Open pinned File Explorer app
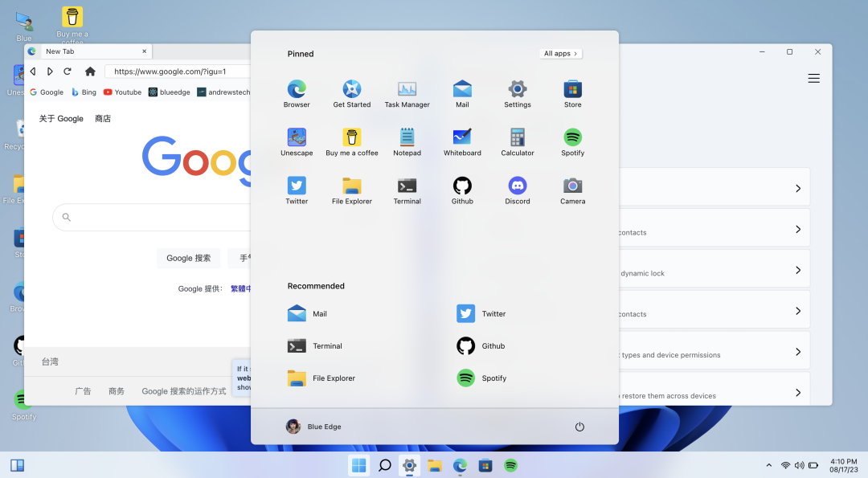Image resolution: width=868 pixels, height=478 pixels. coord(351,190)
